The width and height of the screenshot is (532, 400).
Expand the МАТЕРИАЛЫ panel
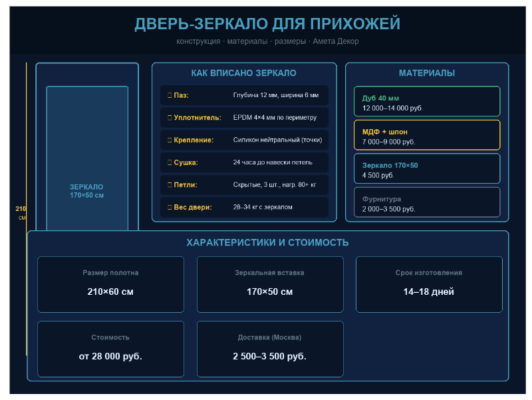point(428,73)
